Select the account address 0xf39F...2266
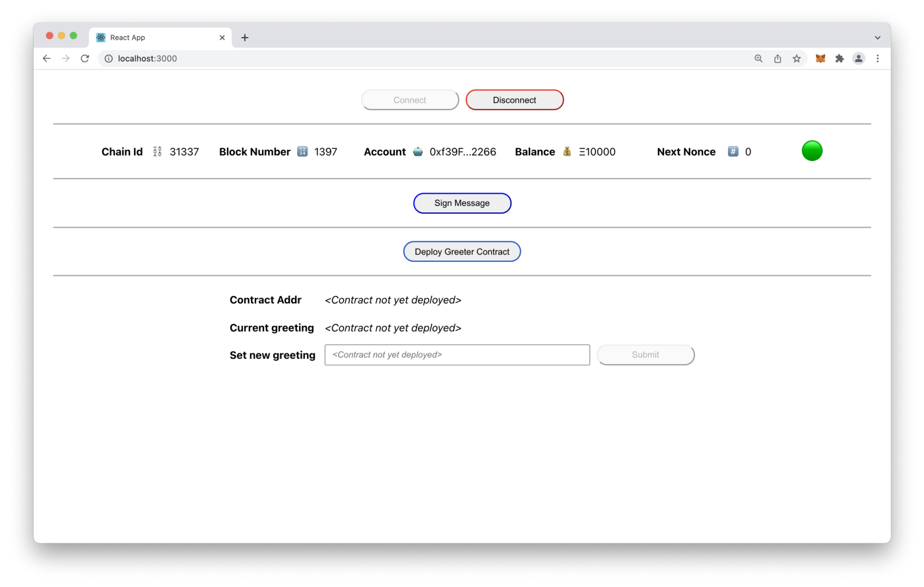Screen dimensions: 924x587 (463, 152)
